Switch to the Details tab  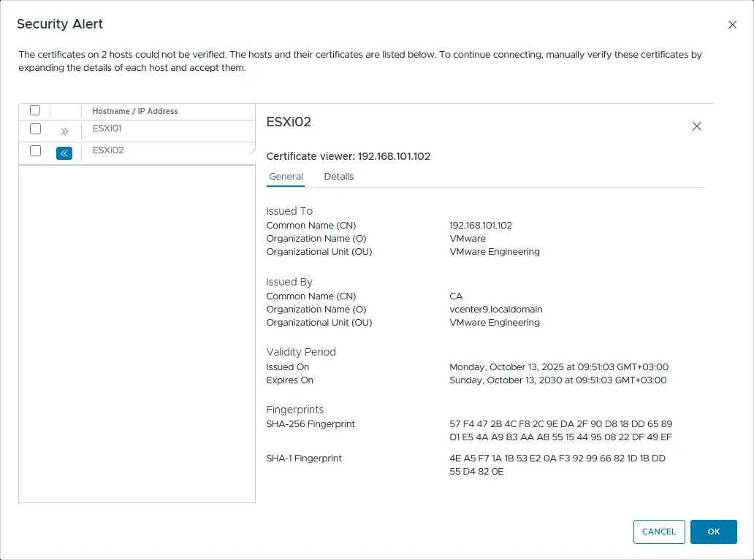click(339, 176)
